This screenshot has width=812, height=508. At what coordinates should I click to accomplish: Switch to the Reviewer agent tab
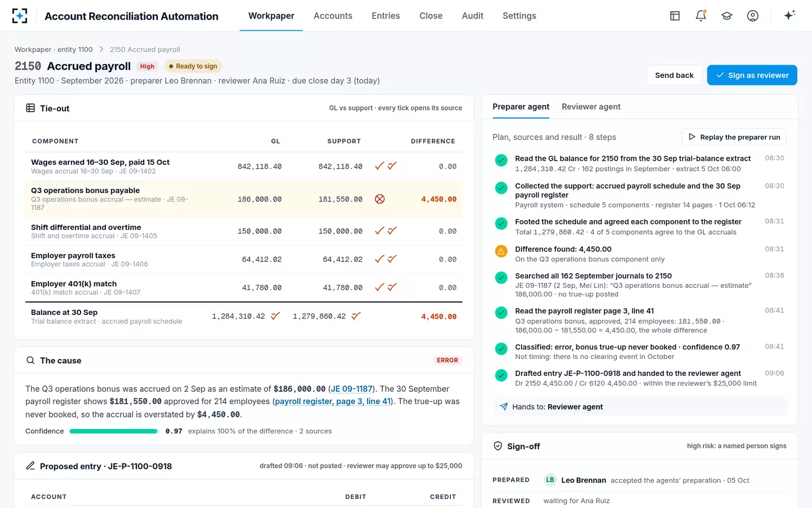[x=591, y=107]
